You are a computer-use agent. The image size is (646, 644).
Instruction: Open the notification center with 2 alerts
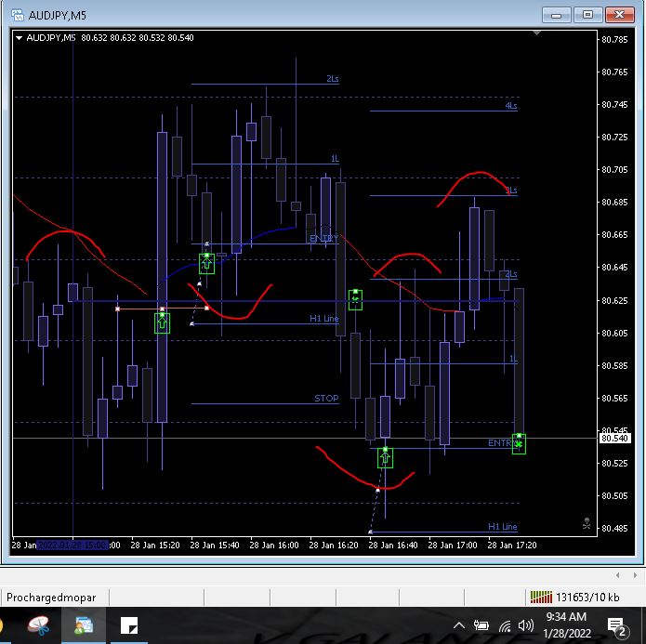tap(617, 625)
